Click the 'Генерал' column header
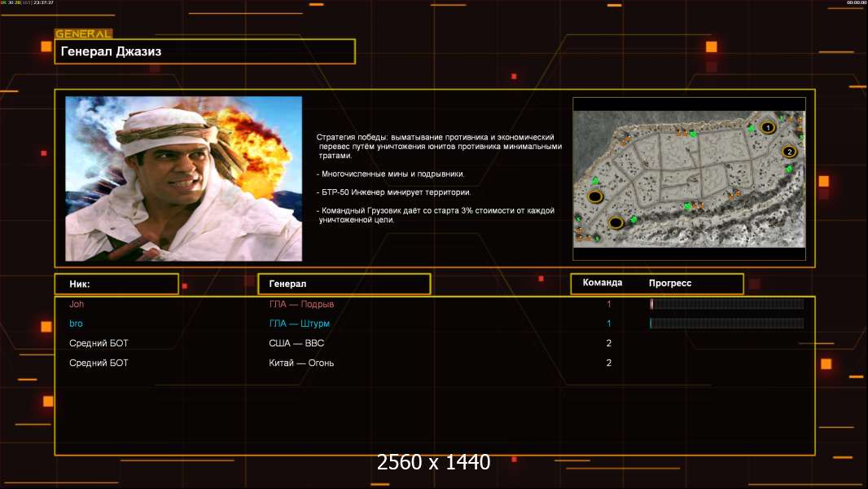 click(x=344, y=284)
